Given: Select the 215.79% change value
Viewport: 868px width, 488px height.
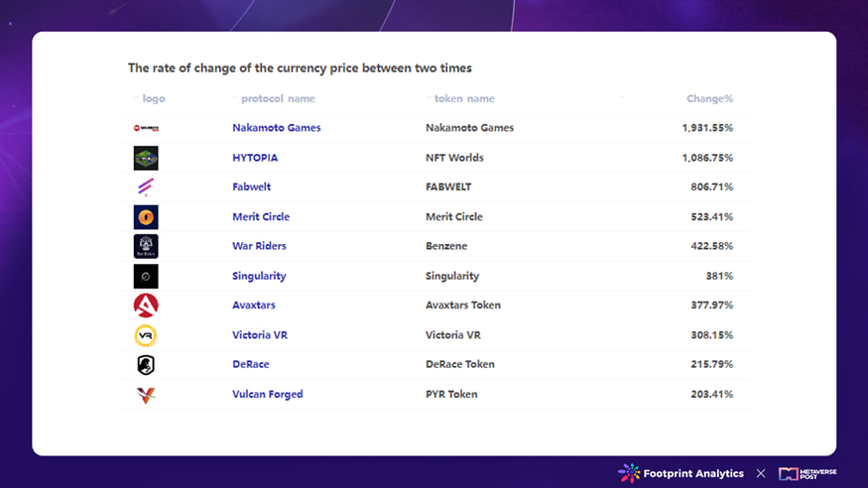Looking at the screenshot, I should point(712,365).
